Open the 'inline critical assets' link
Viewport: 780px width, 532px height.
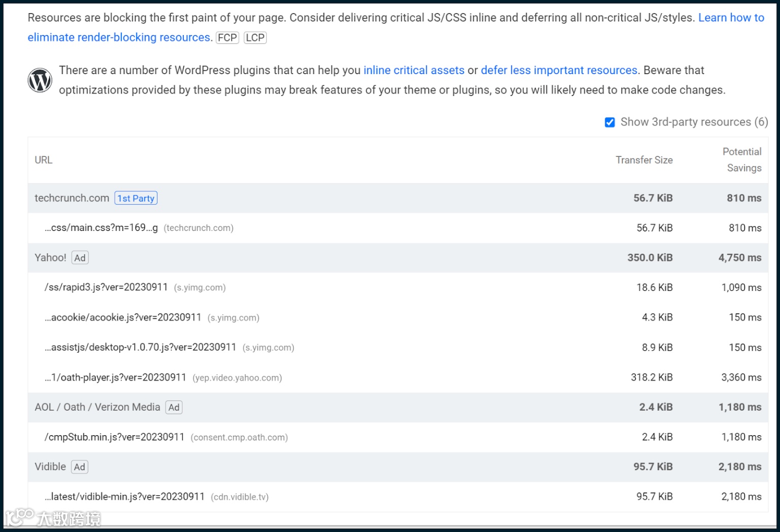[414, 70]
